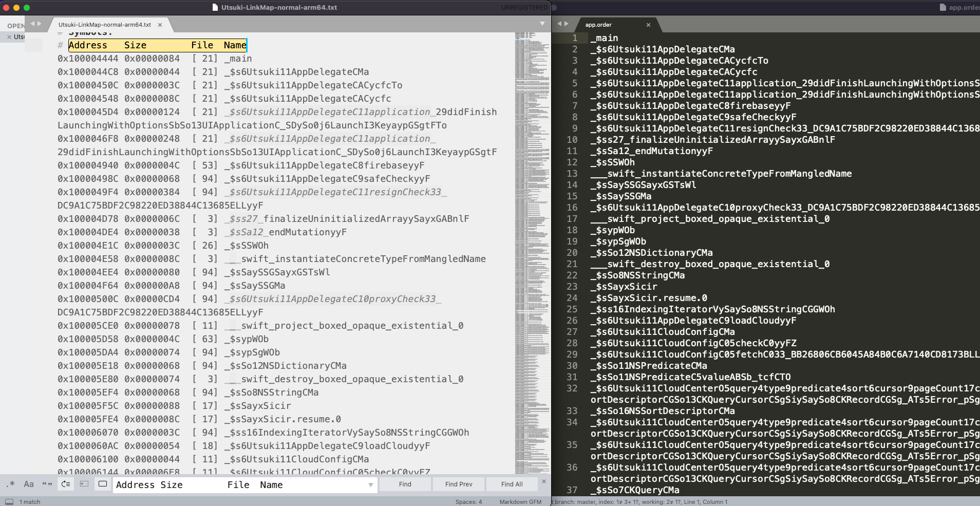Click the Find All button
Screen dimensions: 980x506
[512, 484]
